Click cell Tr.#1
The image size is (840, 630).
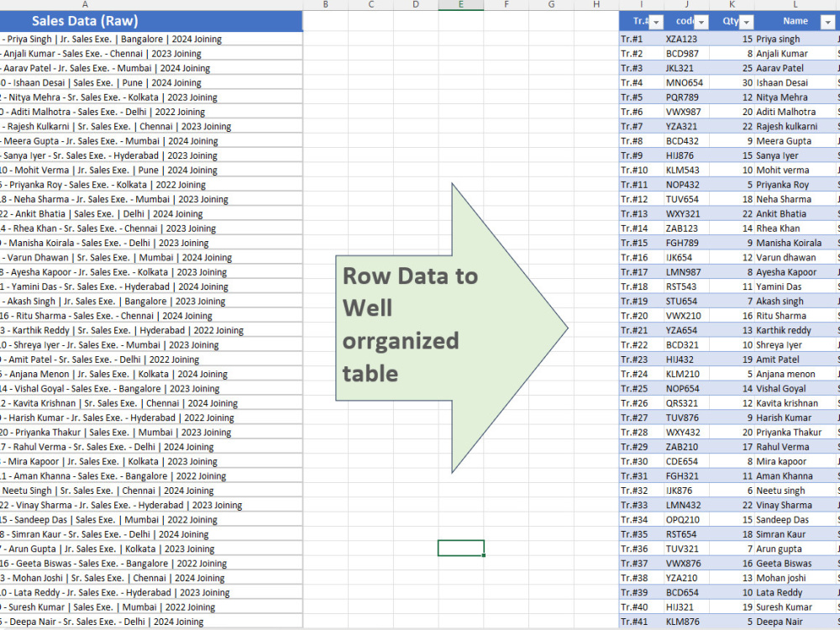[642, 39]
